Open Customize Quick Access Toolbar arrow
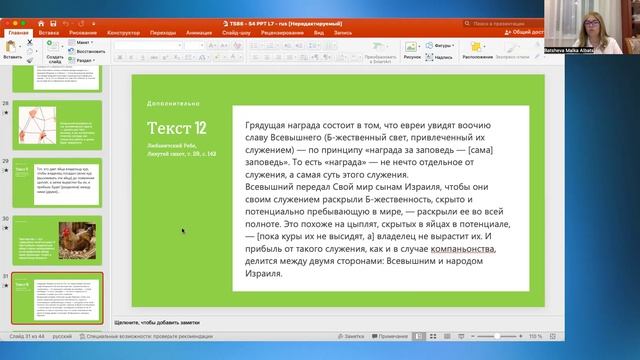The width and height of the screenshot is (640, 360). coord(93,24)
